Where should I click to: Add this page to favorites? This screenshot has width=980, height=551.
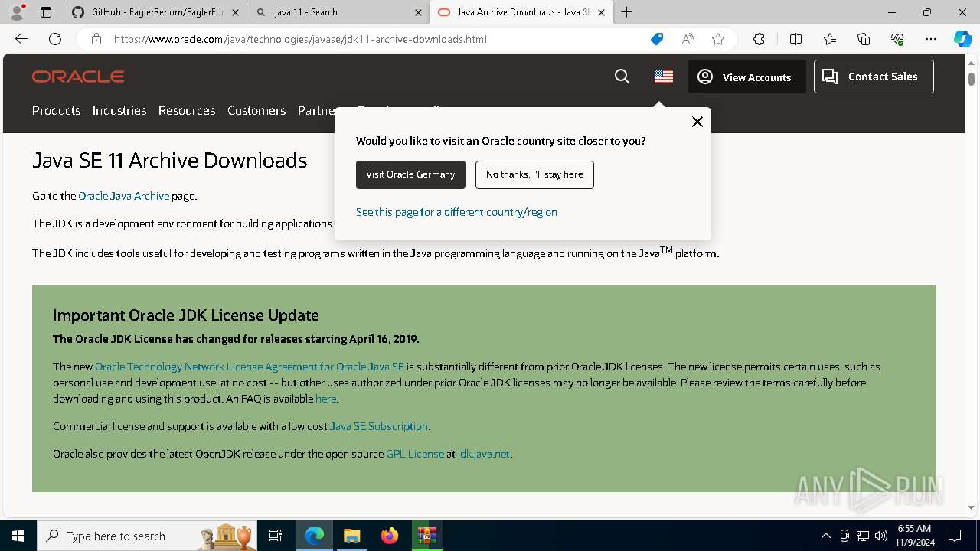[x=718, y=39]
